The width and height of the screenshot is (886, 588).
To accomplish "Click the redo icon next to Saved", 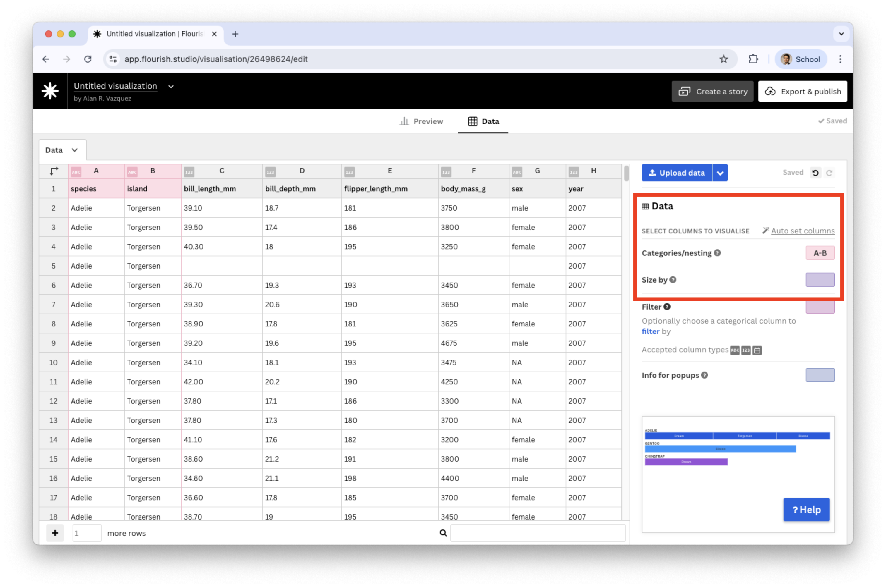I will coord(829,173).
